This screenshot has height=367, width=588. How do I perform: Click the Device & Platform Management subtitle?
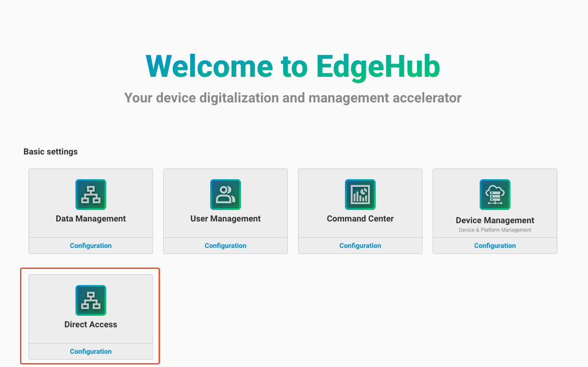(495, 230)
